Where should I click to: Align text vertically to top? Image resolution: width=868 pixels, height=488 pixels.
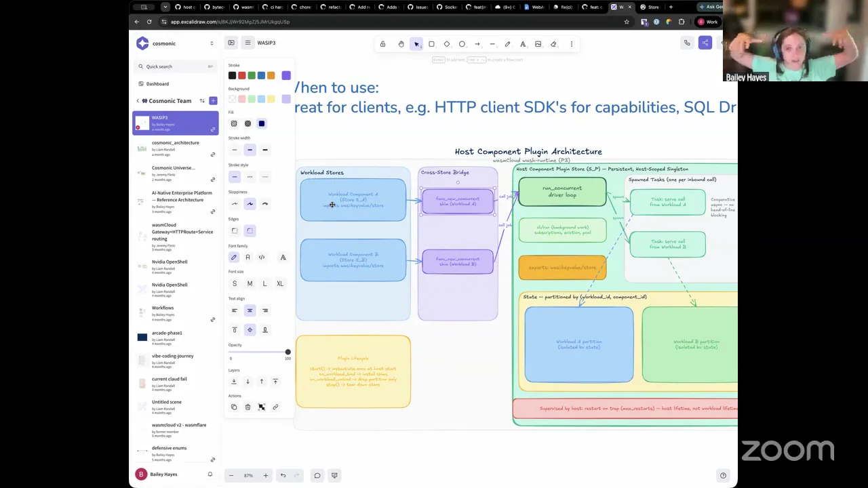click(x=235, y=330)
